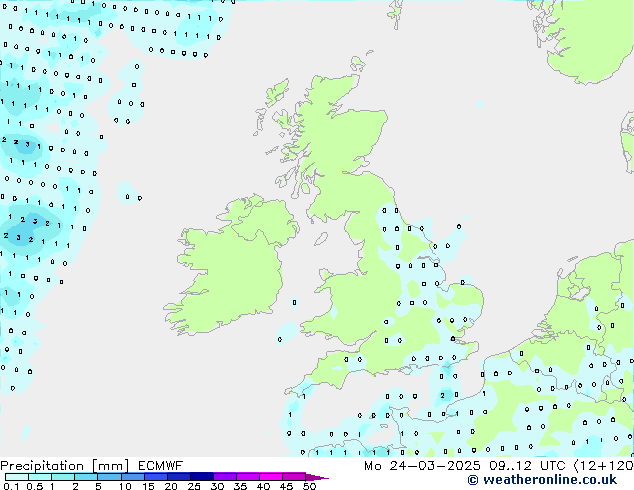The height and width of the screenshot is (490, 634).
Task: Click legend swatch between 40 and 45
Action: coord(274,477)
